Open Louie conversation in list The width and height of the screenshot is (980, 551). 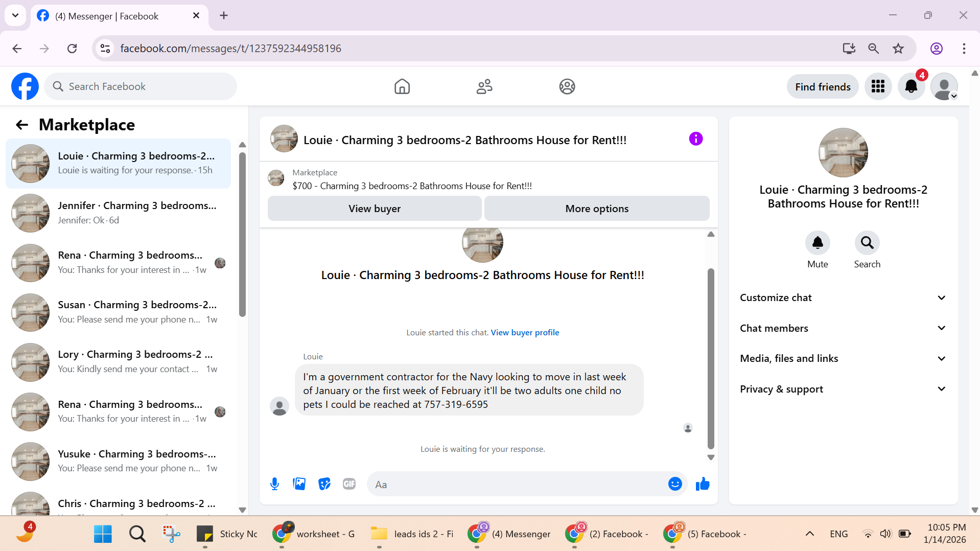tap(118, 164)
